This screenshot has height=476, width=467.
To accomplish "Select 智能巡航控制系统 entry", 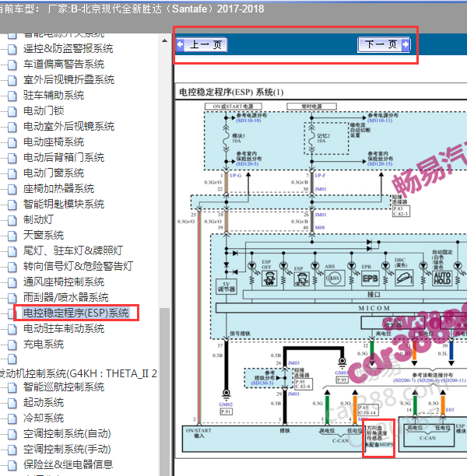I will [x=64, y=387].
